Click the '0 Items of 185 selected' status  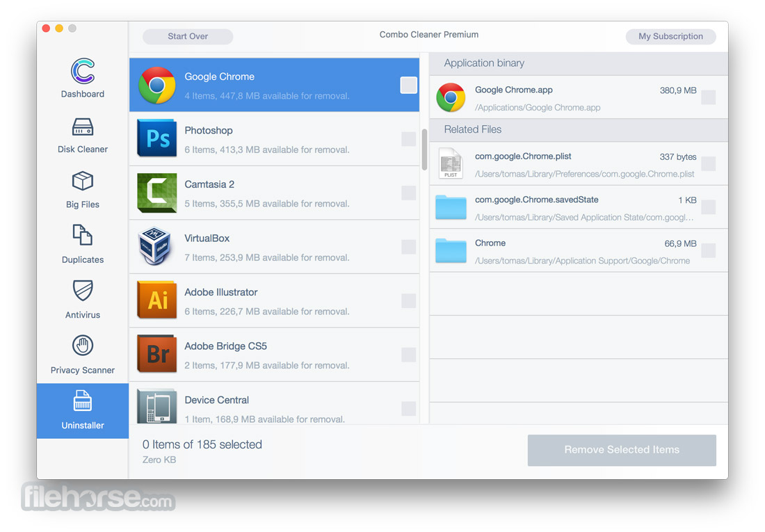202,444
